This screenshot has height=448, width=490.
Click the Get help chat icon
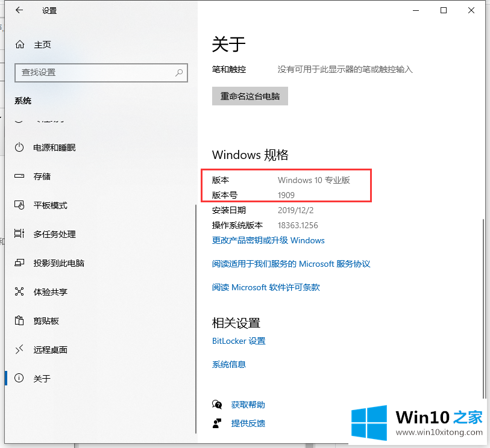click(217, 405)
